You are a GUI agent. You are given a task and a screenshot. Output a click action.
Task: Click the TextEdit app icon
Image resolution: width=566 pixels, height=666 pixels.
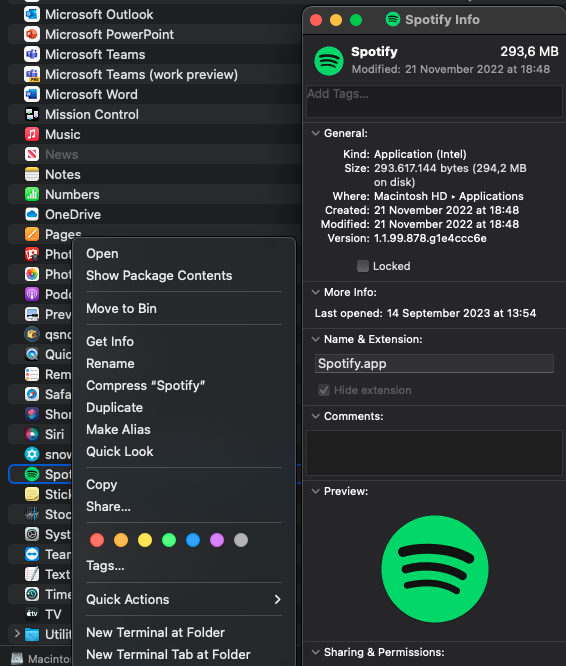32,574
